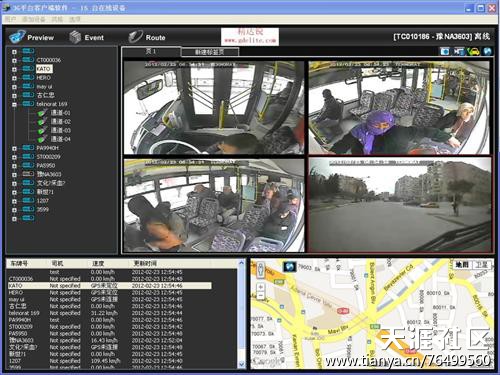The width and height of the screenshot is (500, 375).
Task: Expand the KATO device node
Action: (14, 69)
